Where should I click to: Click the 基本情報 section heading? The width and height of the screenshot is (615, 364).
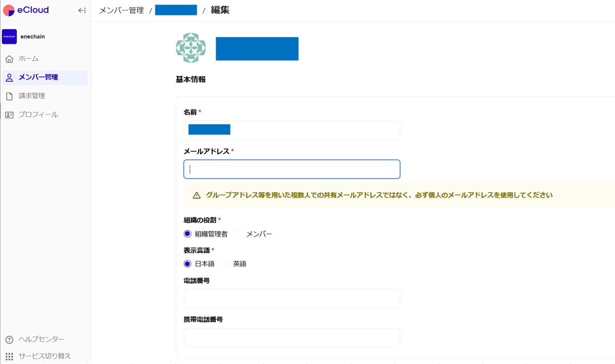pos(191,79)
